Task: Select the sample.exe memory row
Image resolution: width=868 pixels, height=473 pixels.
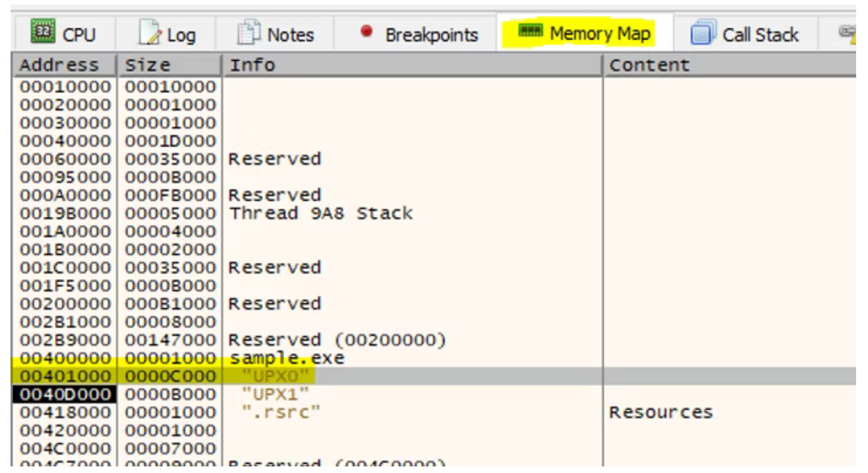Action: (287, 358)
